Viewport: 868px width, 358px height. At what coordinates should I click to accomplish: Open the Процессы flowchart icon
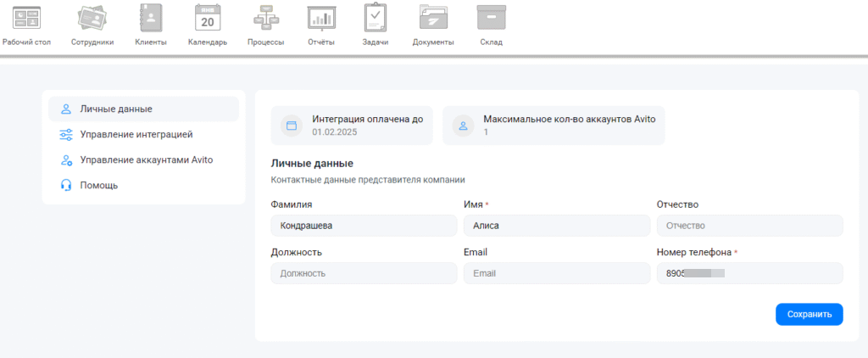pos(265,18)
